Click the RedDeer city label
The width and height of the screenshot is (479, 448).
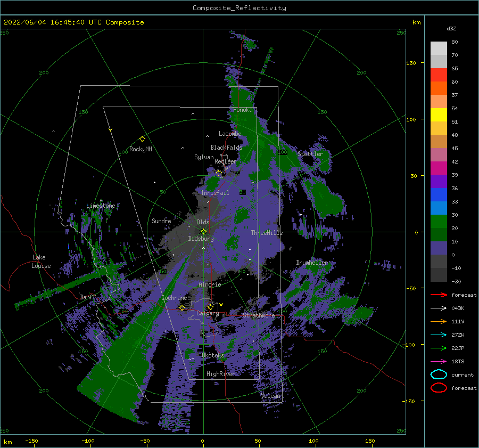coord(226,161)
